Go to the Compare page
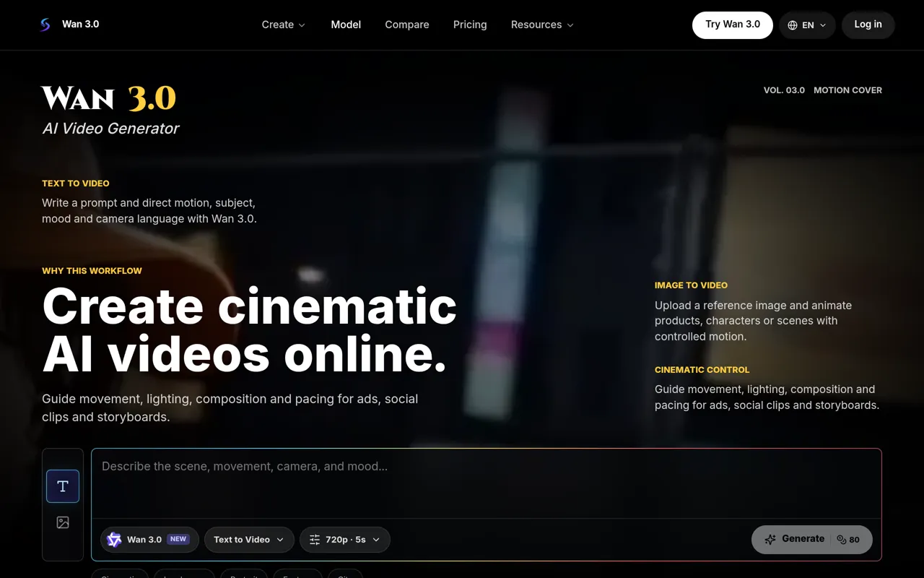 407,25
